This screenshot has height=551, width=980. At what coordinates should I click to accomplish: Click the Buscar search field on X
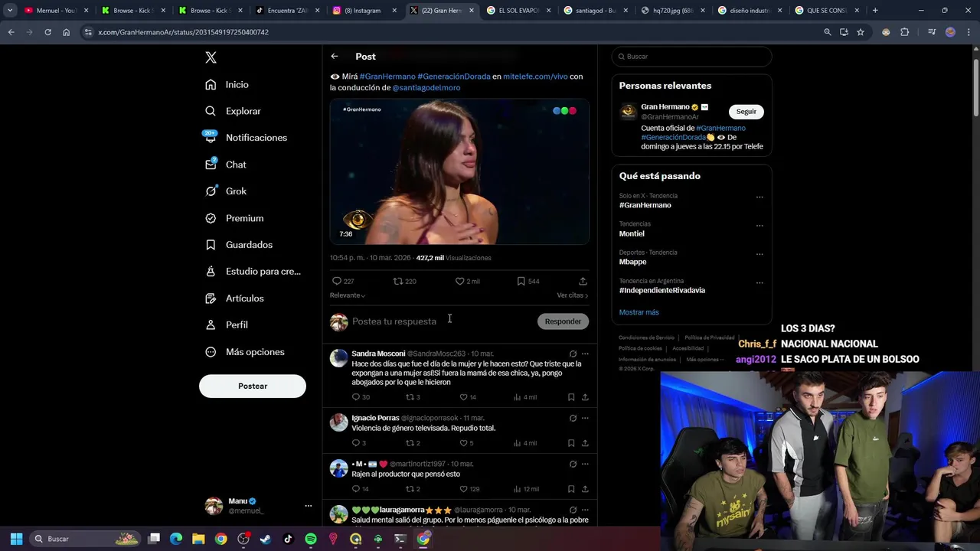coord(691,57)
